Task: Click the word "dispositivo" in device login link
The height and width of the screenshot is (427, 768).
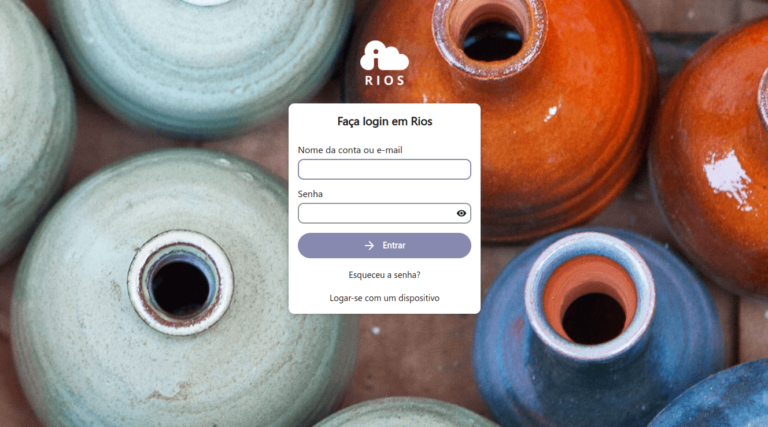Action: [419, 298]
